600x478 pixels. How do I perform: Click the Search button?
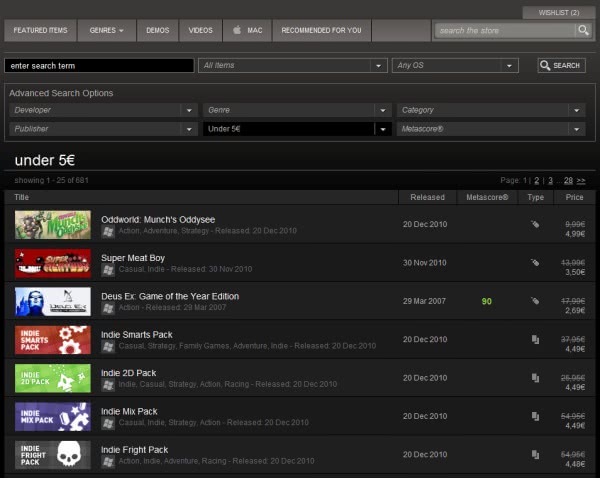click(x=561, y=65)
